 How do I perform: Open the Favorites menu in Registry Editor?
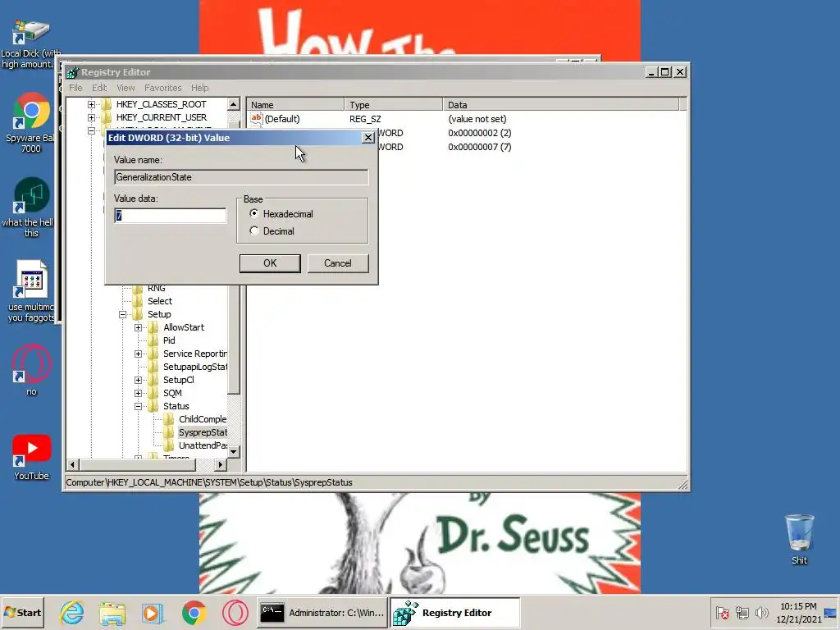point(163,88)
